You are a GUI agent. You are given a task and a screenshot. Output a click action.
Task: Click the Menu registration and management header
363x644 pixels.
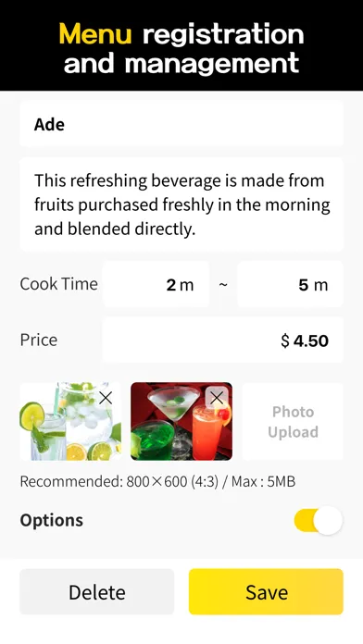click(181, 48)
